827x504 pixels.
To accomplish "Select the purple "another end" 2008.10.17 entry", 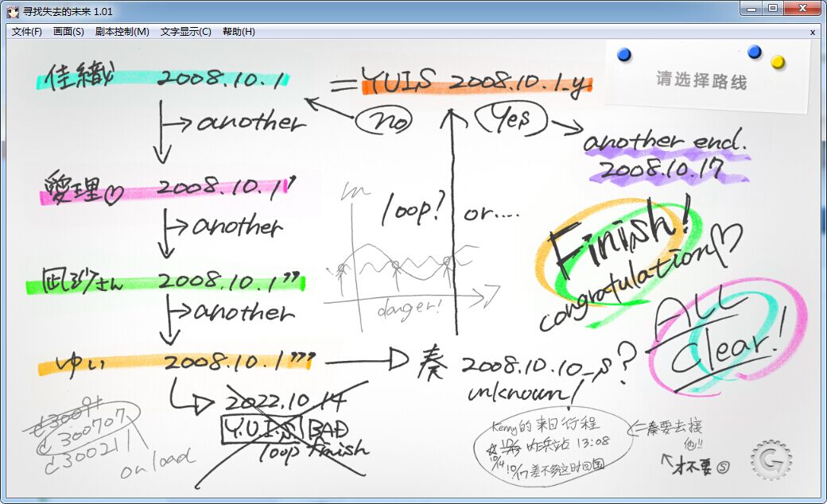I will 668,157.
